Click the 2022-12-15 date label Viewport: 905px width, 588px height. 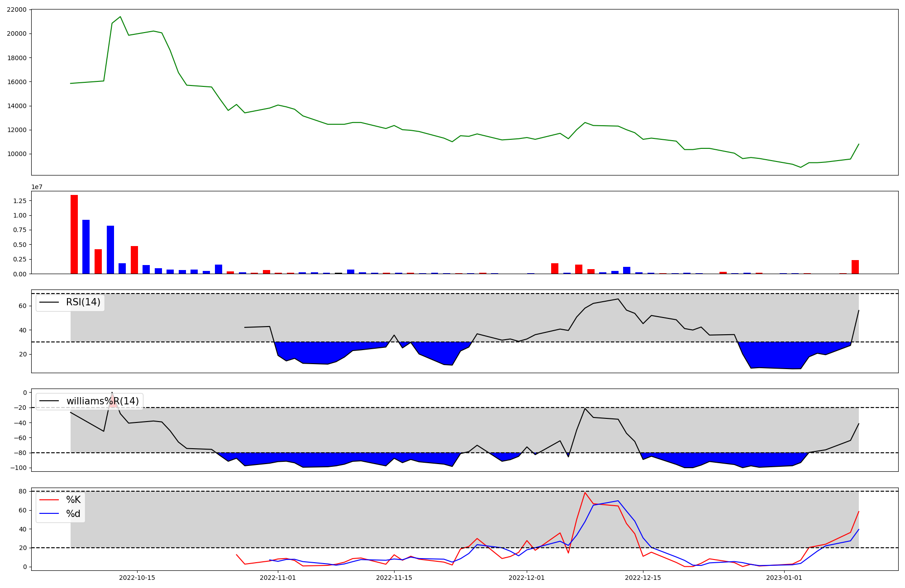click(x=643, y=578)
